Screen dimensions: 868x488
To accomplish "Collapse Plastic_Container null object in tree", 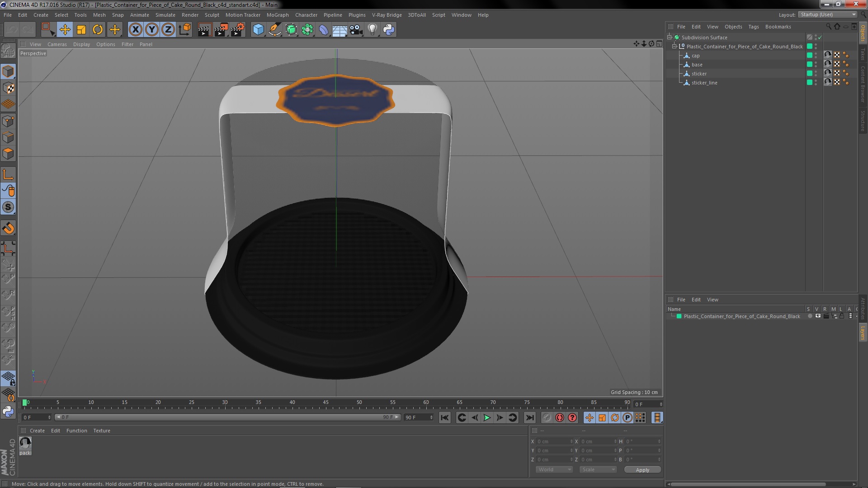I will point(675,47).
